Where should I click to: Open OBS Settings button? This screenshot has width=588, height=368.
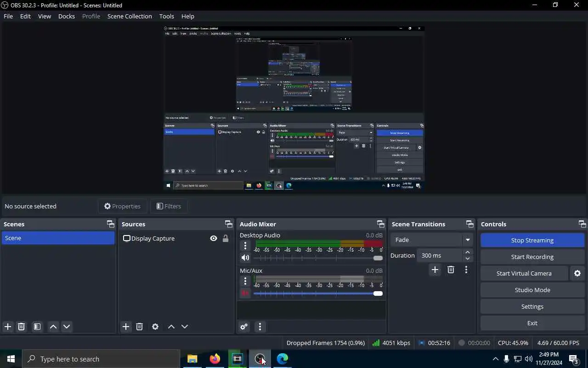click(532, 306)
